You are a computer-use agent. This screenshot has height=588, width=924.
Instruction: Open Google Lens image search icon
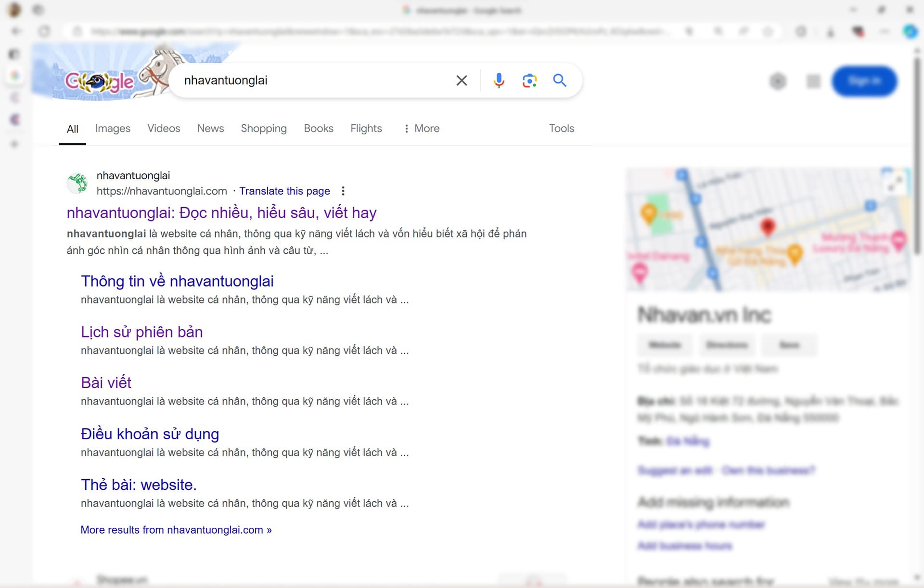[529, 80]
